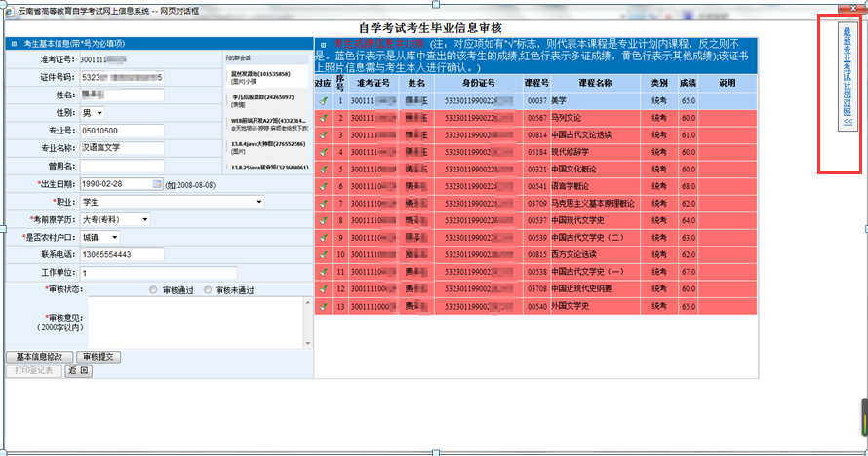Click the checkmark icon for 语言学概论

tap(323, 186)
